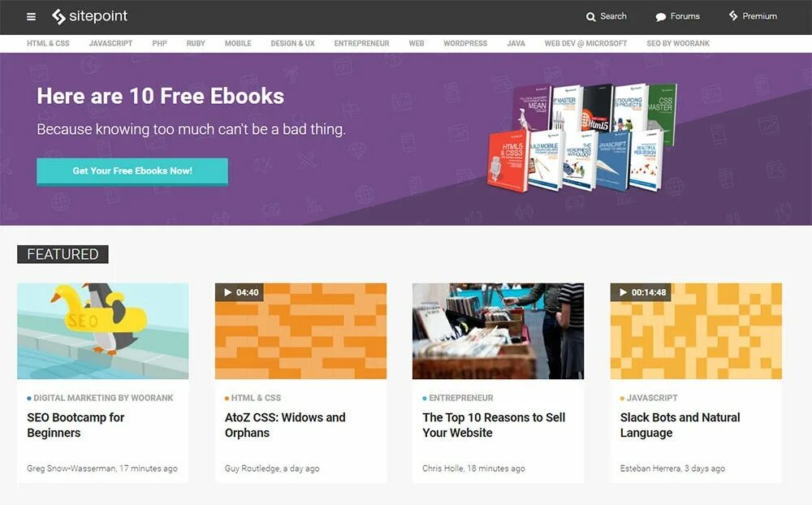
Task: Click the Premium logo icon
Action: (733, 16)
